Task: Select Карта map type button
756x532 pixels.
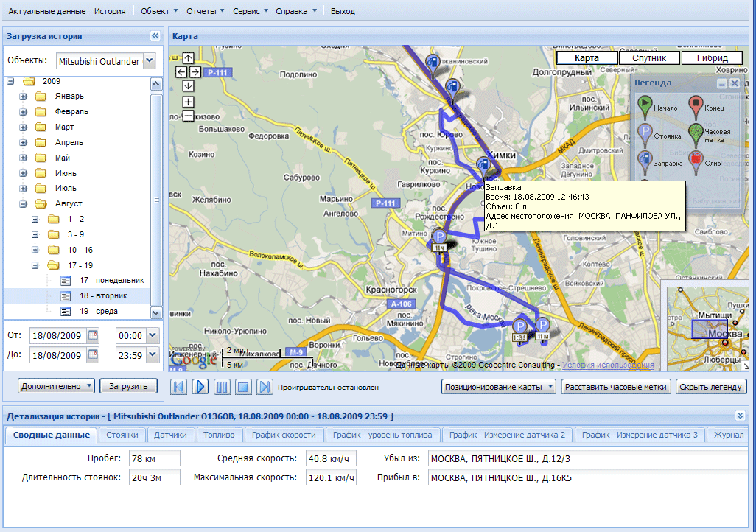Action: [x=587, y=58]
